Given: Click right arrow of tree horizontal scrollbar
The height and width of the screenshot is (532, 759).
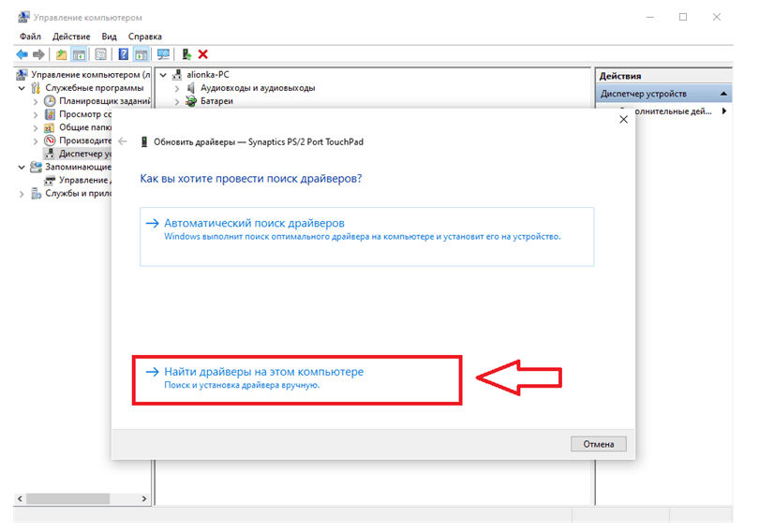Looking at the screenshot, I should 143,498.
